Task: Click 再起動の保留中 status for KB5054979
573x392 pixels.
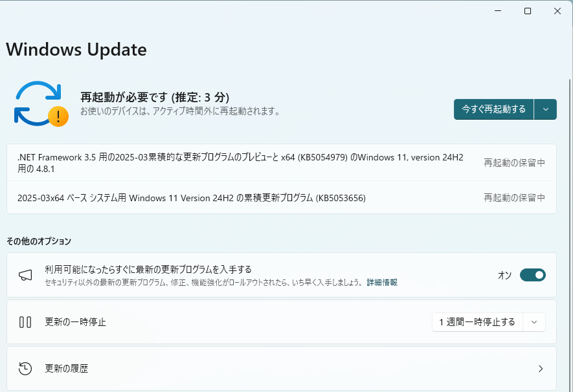Action: 514,163
